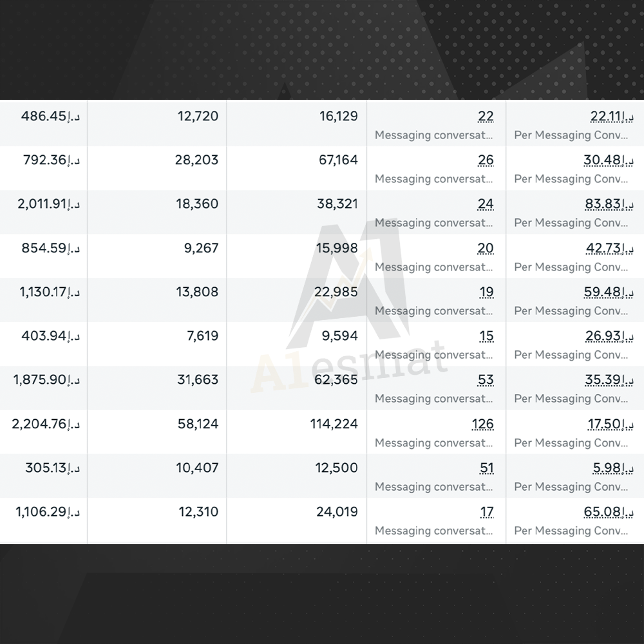Open the underlined 126 messaging conversations result
This screenshot has width=644, height=644.
coord(482,424)
